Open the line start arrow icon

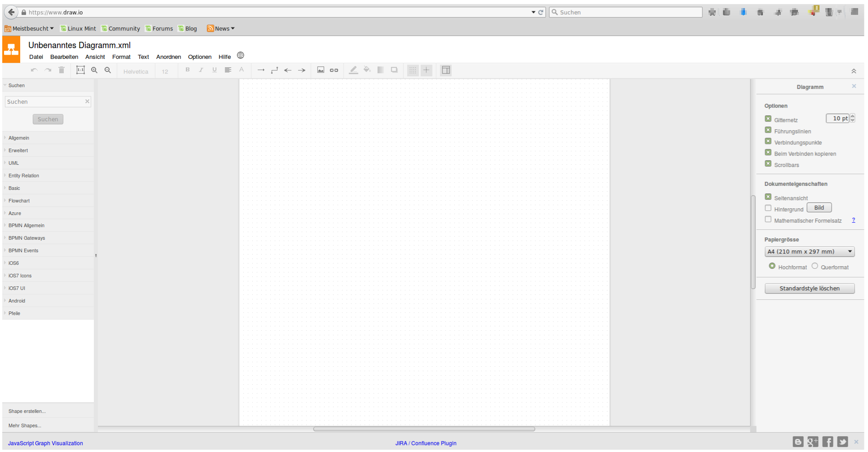[288, 70]
